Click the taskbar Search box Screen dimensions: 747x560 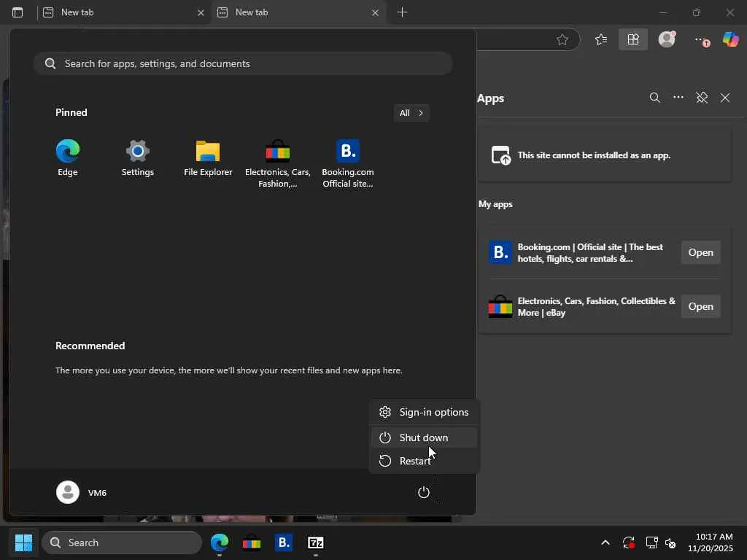click(122, 542)
